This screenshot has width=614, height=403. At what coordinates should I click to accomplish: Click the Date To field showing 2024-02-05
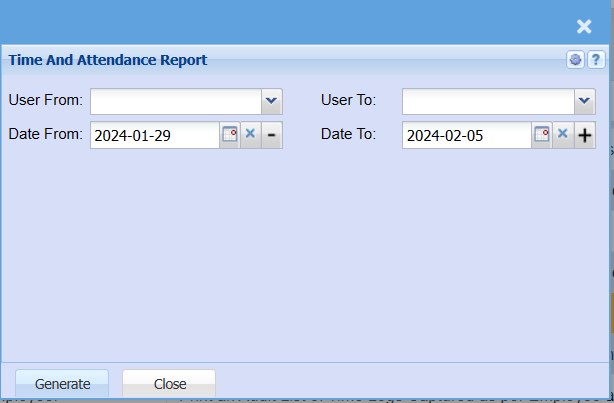466,135
